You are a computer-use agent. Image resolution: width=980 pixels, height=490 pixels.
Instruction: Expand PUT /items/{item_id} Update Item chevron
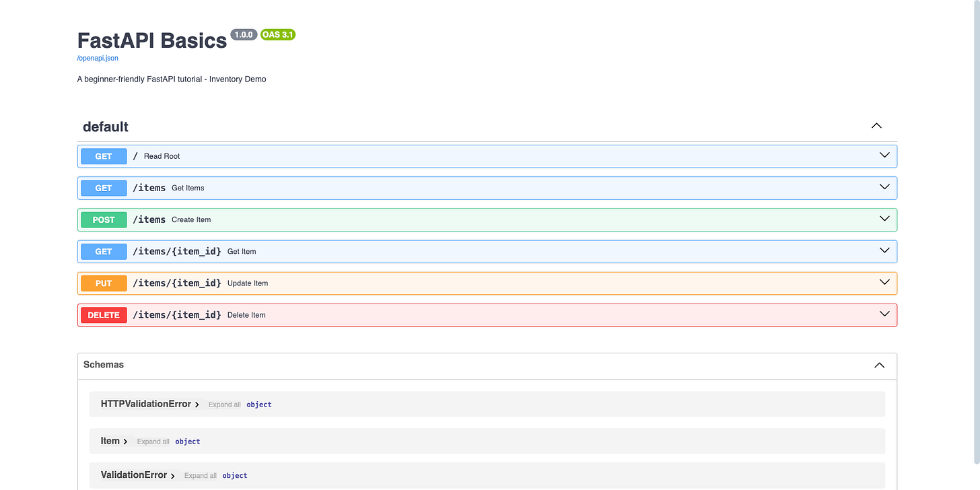point(885,283)
